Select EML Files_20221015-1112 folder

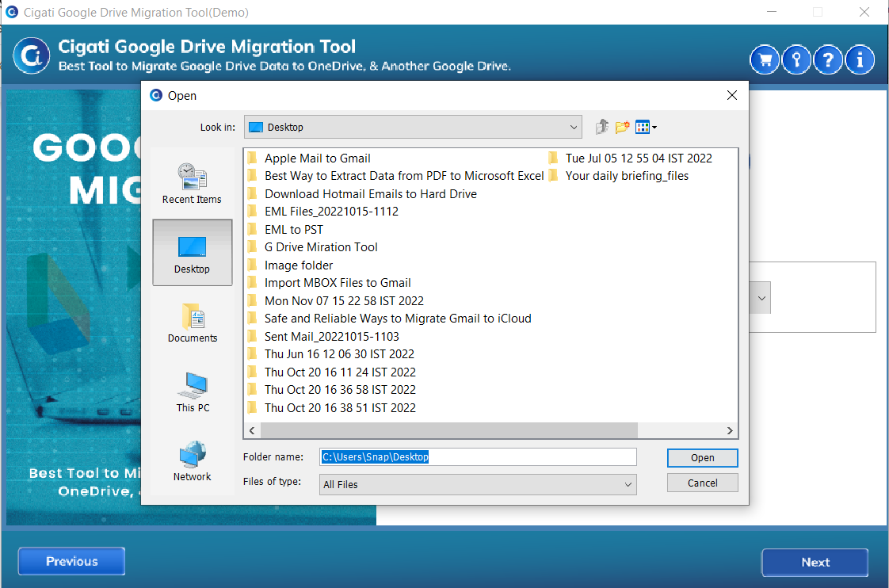tap(322, 212)
